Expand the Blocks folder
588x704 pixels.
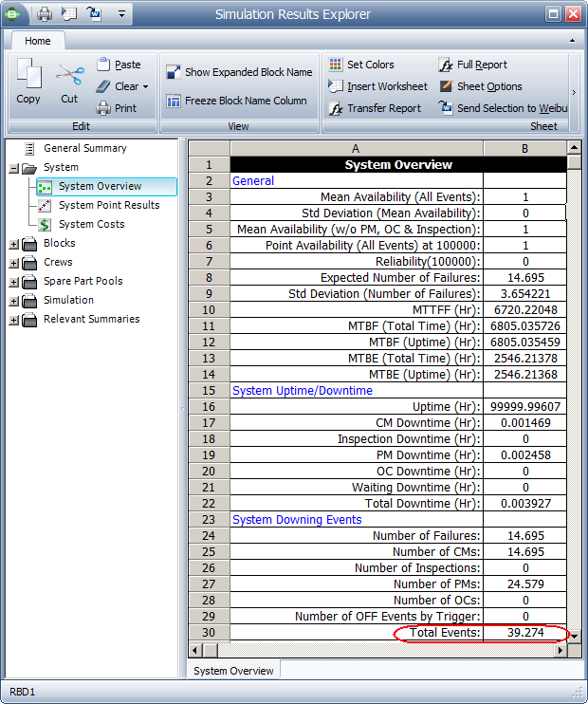(x=14, y=245)
